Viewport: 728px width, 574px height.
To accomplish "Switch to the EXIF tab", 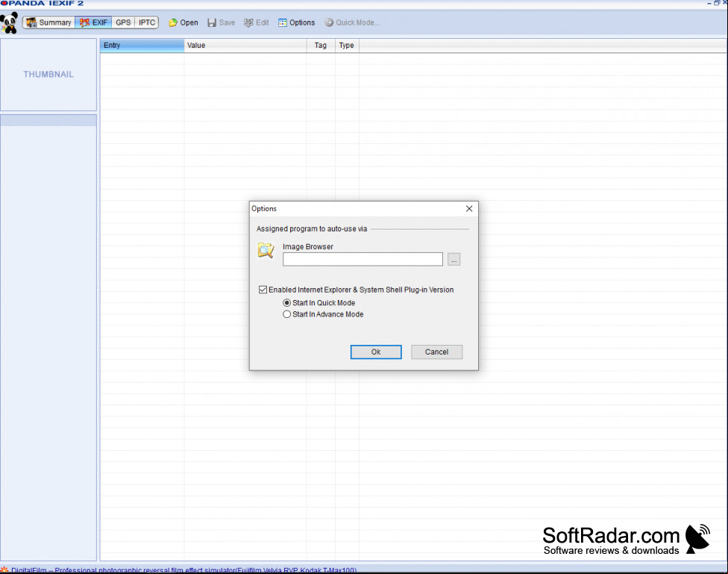I will click(x=93, y=22).
